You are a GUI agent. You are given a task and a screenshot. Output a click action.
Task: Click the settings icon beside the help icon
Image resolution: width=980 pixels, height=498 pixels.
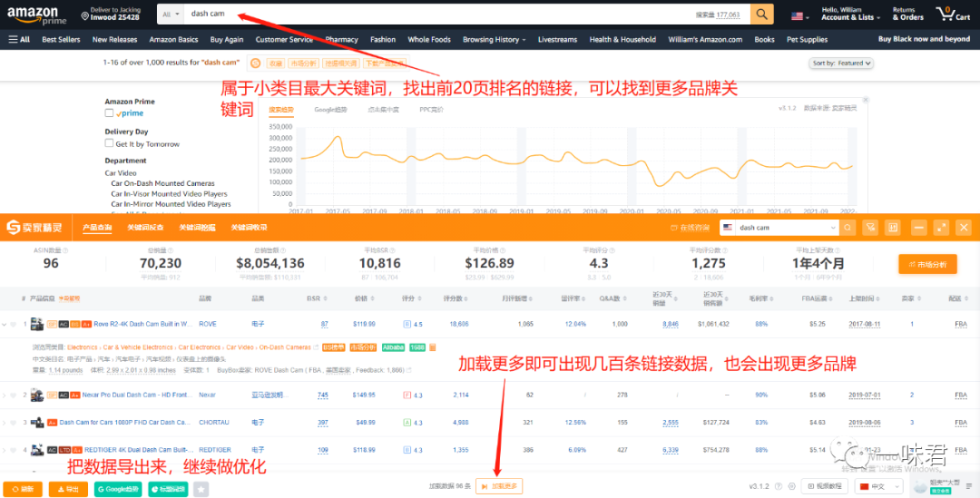(x=792, y=486)
